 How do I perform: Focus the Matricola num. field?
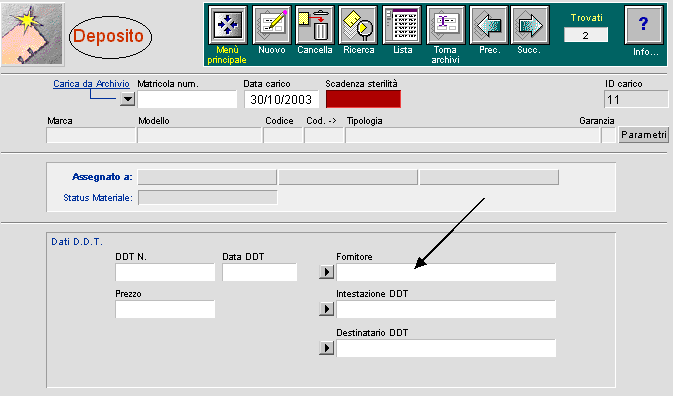pyautogui.click(x=187, y=99)
